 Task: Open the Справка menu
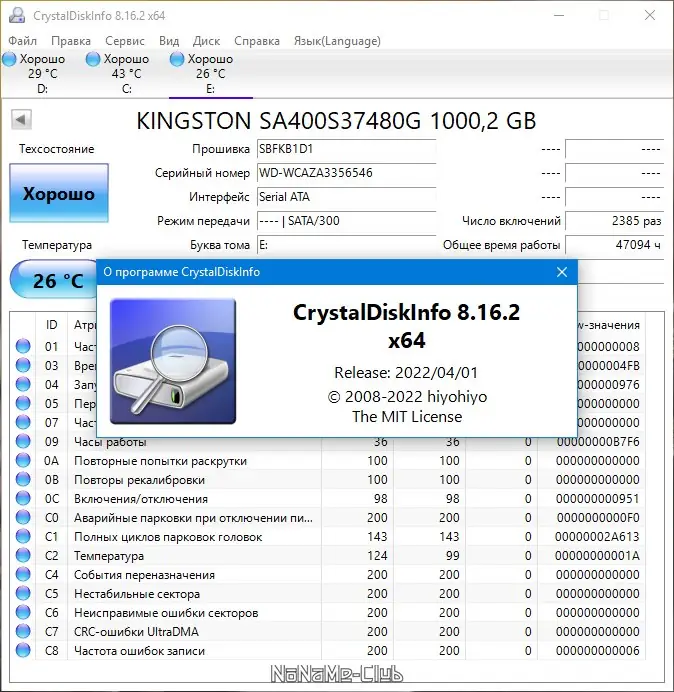(x=257, y=41)
